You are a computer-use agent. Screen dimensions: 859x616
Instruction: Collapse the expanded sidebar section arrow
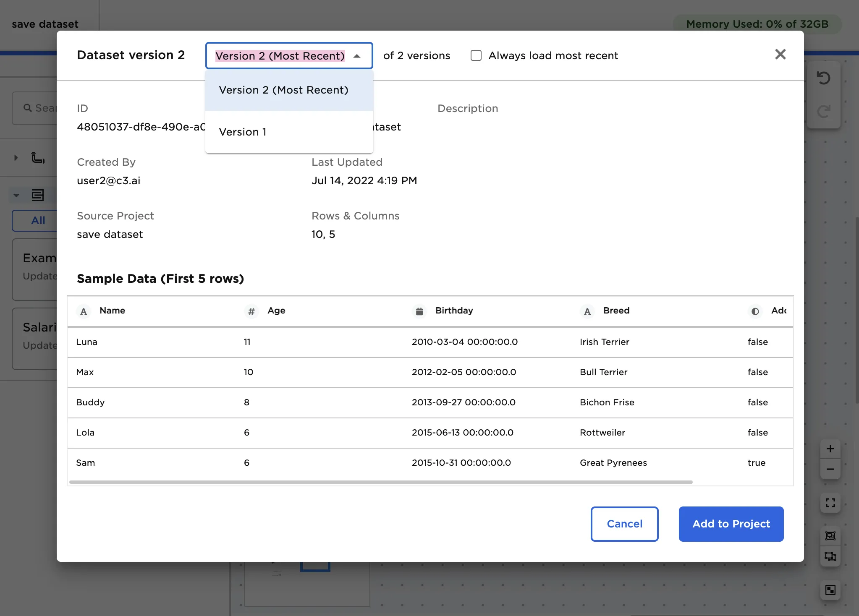pyautogui.click(x=16, y=195)
